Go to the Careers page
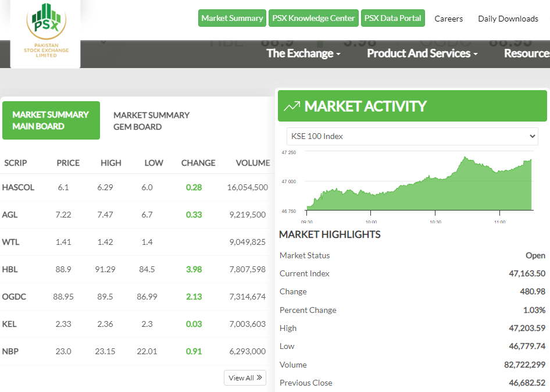The image size is (550, 392). pyautogui.click(x=448, y=19)
